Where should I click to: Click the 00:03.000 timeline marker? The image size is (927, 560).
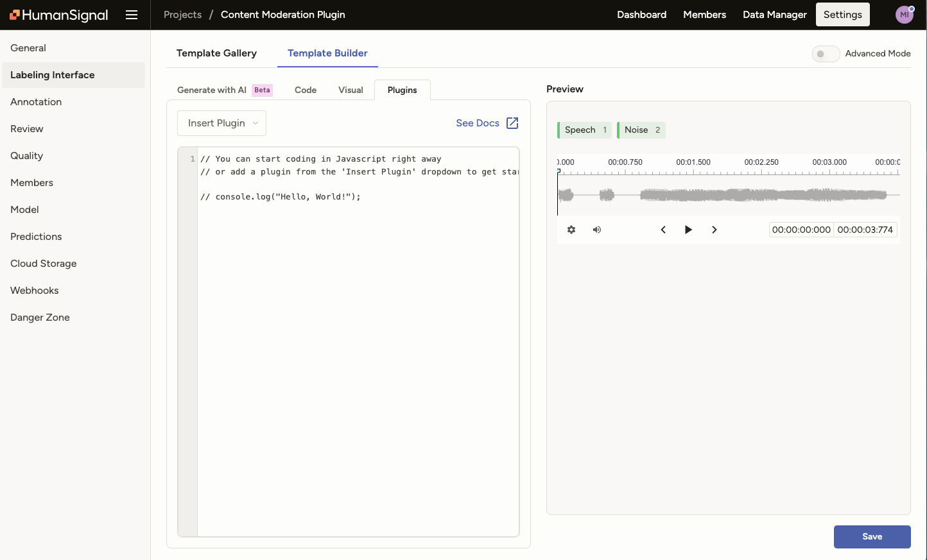[829, 162]
